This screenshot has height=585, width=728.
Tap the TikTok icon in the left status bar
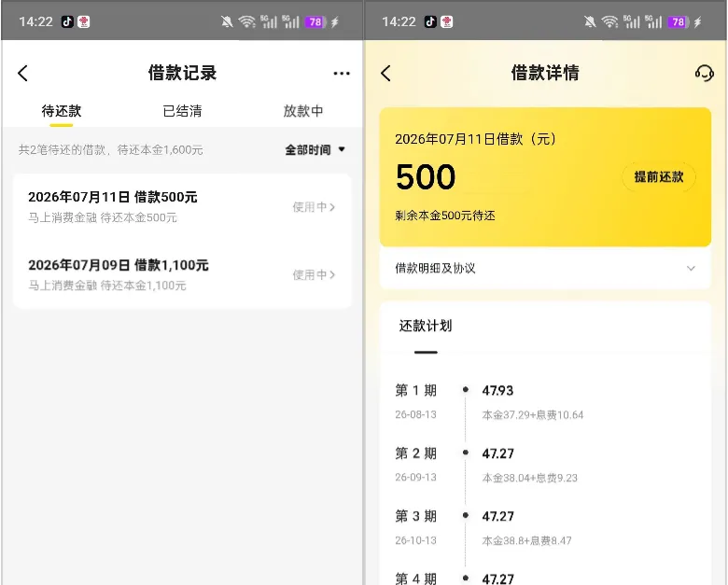coord(67,21)
